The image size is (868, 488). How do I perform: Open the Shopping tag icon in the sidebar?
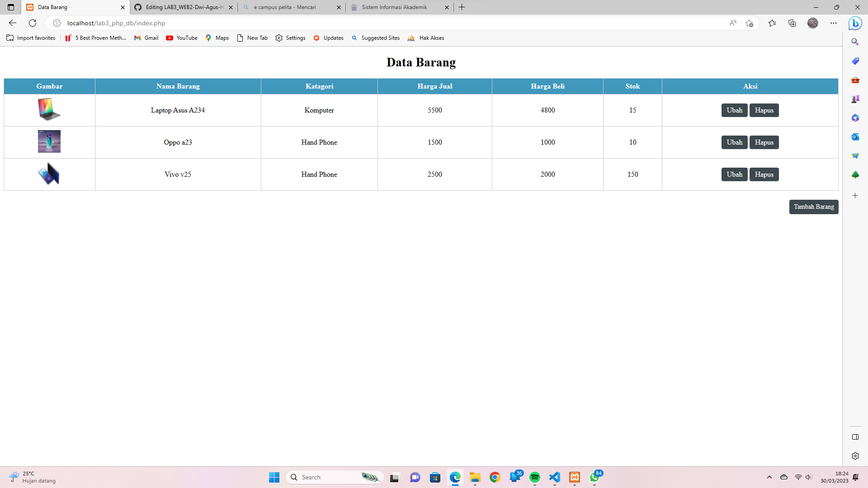point(855,61)
